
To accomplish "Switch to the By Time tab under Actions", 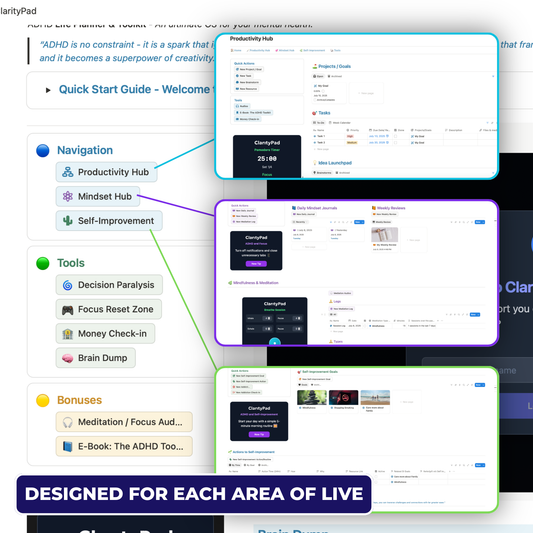I will click(235, 465).
